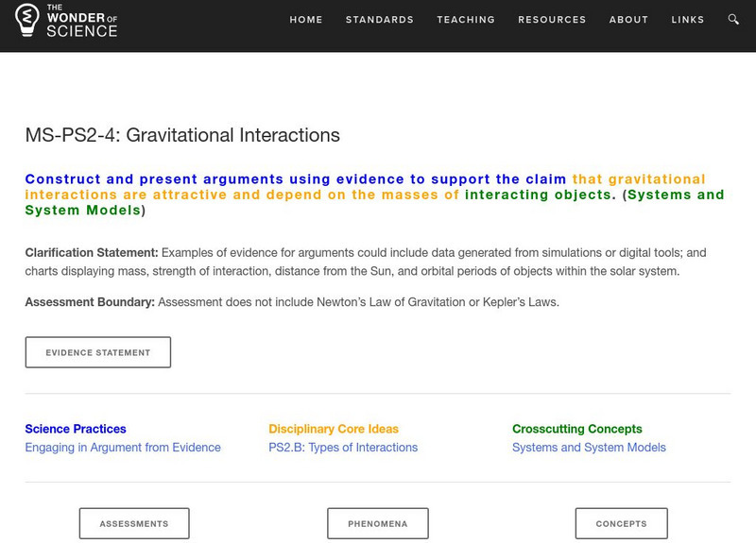Viewport: 756px width, 543px height.
Task: Open the Home menu item
Action: tap(306, 20)
